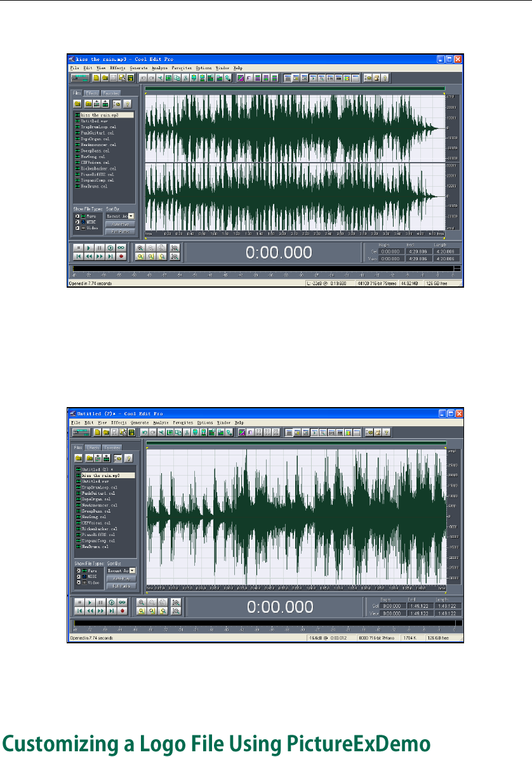This screenshot has height=757, width=532.
Task: Click Go to Beginning in kiss the rain.mp3 window
Action: [x=78, y=257]
